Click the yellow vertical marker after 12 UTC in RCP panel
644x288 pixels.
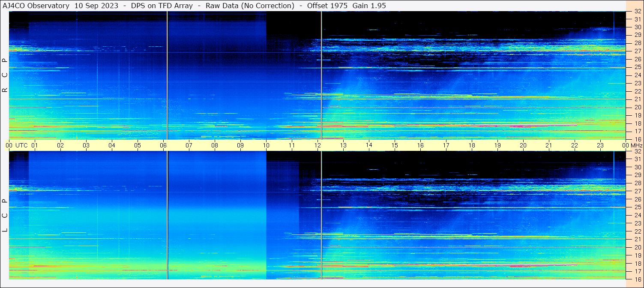[x=321, y=75]
